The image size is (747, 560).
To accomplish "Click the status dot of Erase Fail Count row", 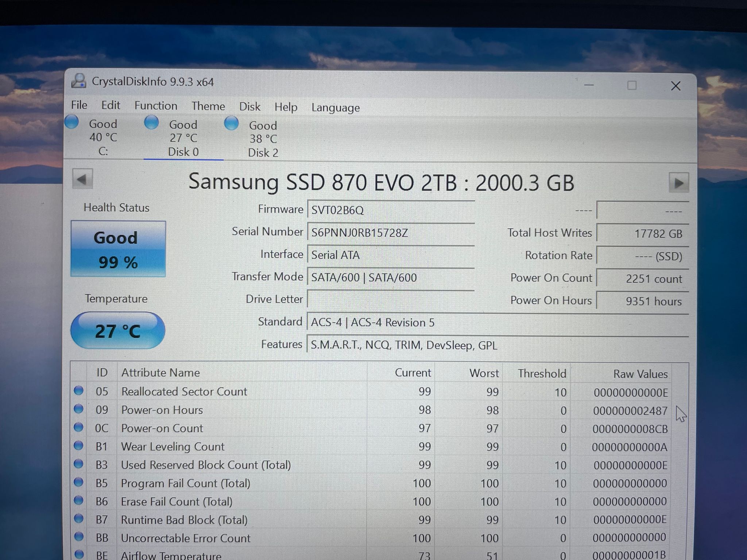I will (78, 501).
